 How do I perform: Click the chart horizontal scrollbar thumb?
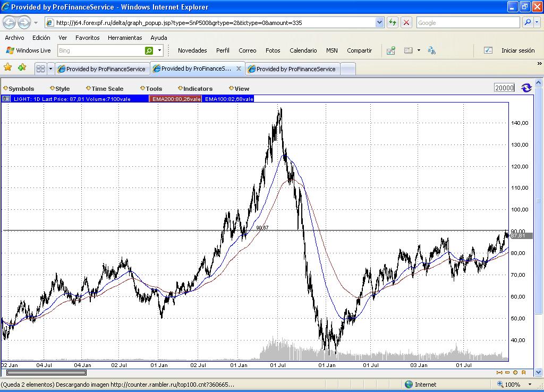pyautogui.click(x=46, y=372)
